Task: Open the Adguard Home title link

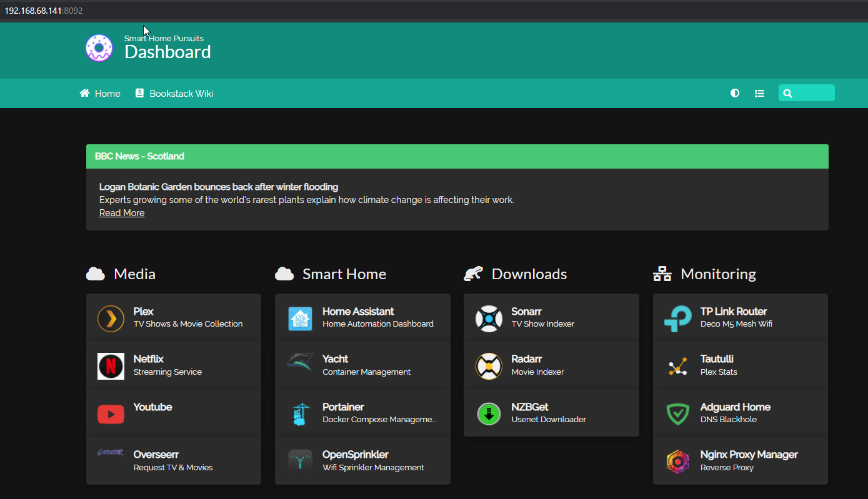Action: coord(735,407)
